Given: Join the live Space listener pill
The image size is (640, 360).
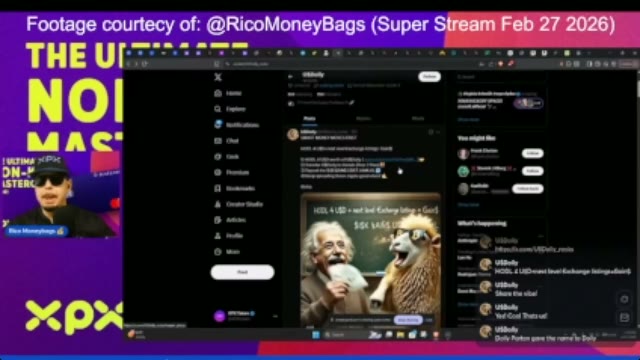Looking at the screenshot, I should pos(528,103).
